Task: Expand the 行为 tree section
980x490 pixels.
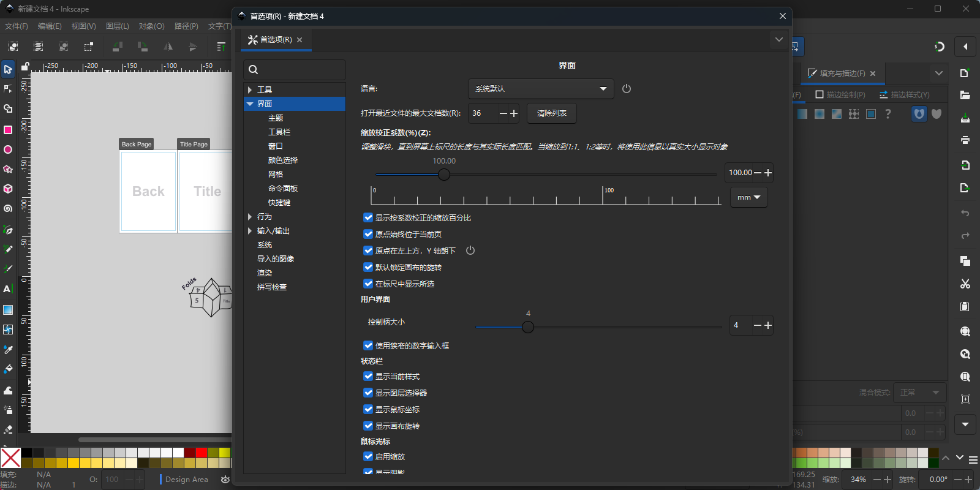Action: coord(250,217)
